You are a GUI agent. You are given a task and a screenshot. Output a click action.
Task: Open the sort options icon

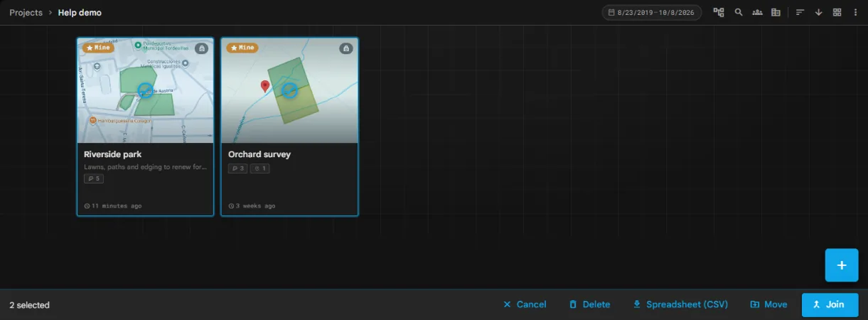click(x=800, y=13)
